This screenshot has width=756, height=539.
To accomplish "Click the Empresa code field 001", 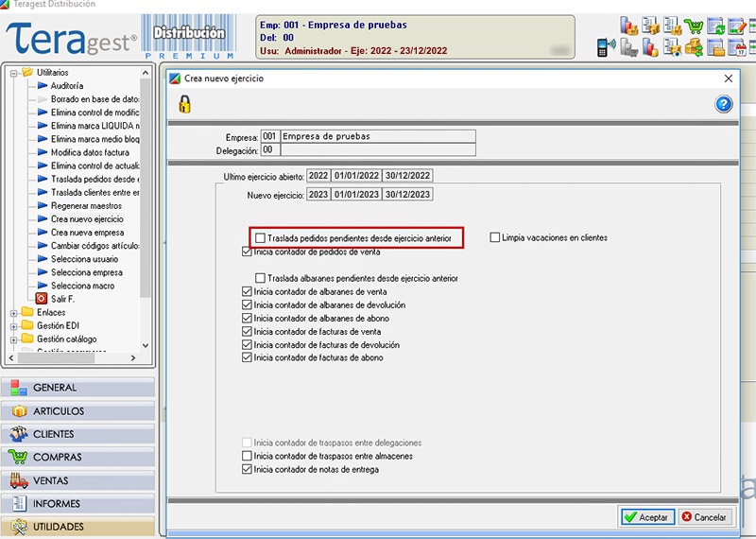I will [x=269, y=136].
